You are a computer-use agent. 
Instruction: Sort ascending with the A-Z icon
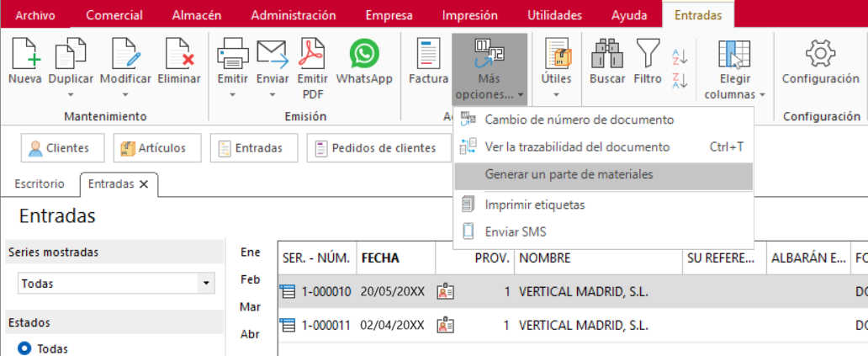click(x=680, y=56)
